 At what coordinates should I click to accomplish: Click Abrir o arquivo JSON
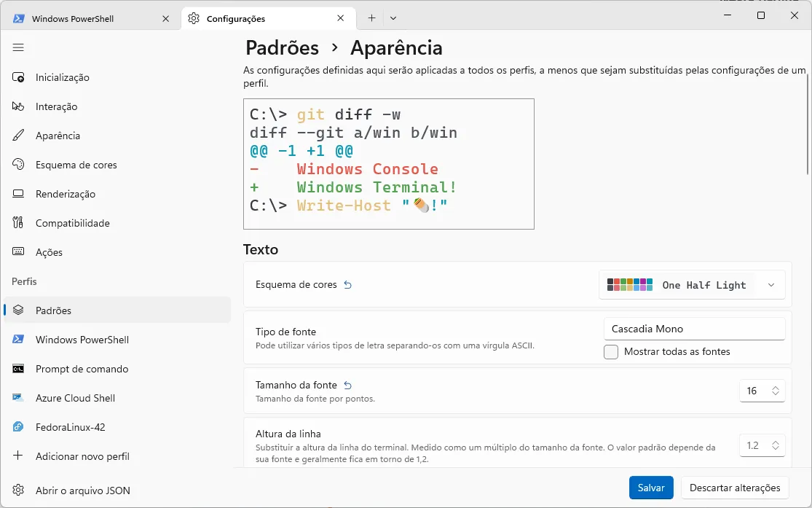coord(117,491)
